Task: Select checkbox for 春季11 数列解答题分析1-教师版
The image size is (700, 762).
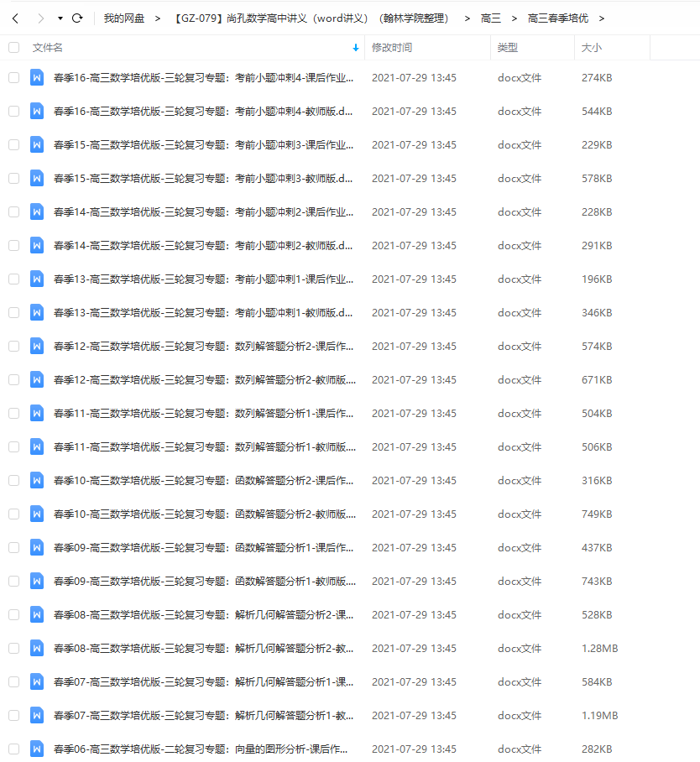Action: (x=13, y=446)
